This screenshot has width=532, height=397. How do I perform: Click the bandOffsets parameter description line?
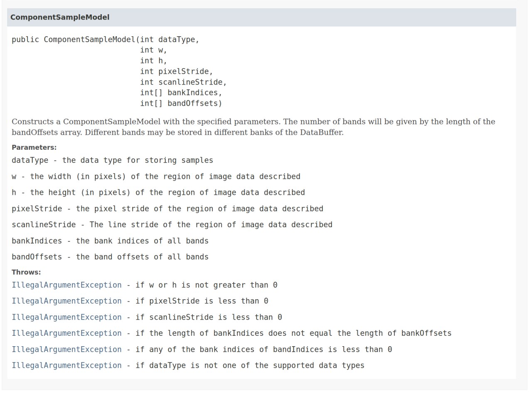(x=110, y=257)
